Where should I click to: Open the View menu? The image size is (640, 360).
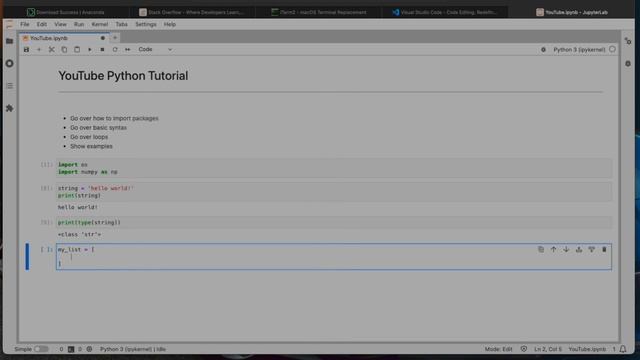[x=60, y=24]
